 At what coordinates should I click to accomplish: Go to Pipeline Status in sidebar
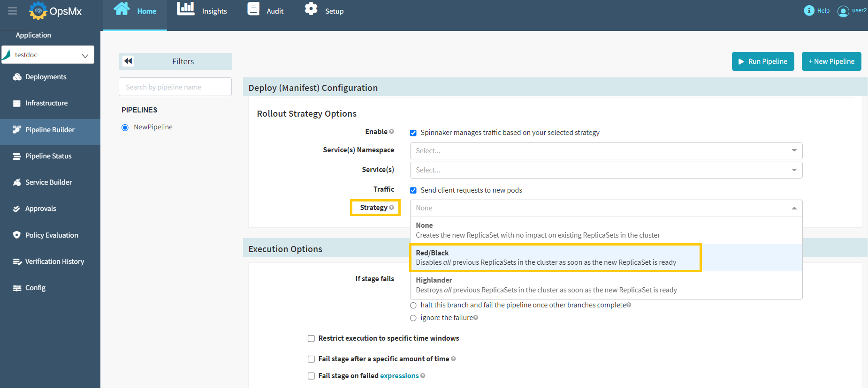(x=48, y=156)
